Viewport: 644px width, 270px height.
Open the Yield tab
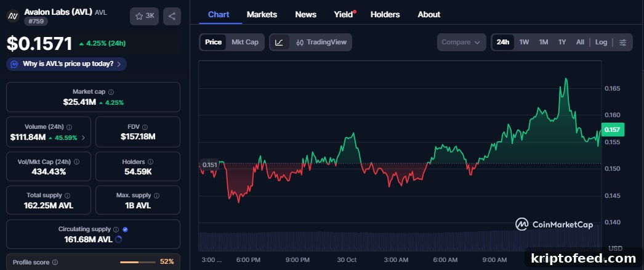pyautogui.click(x=344, y=15)
